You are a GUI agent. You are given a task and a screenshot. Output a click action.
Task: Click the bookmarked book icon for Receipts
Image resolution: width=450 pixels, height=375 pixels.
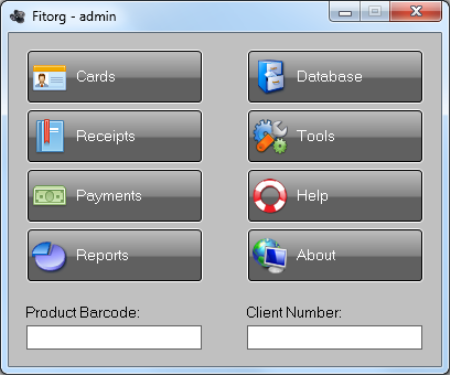click(50, 136)
